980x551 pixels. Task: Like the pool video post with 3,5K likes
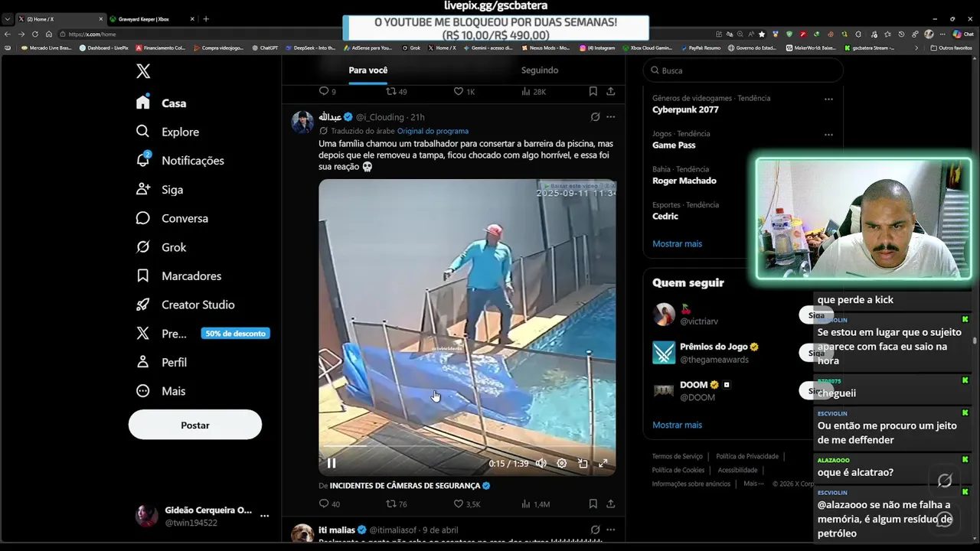(466, 504)
